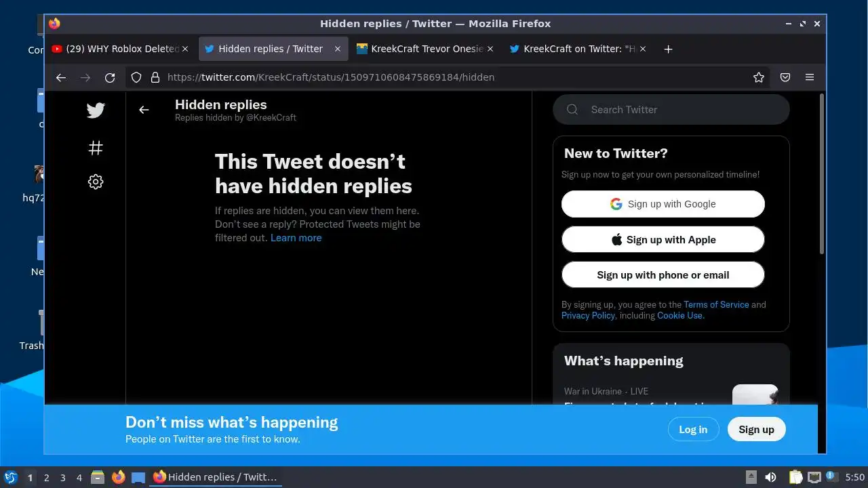Click the eject media tray icon
Viewport: 868px width, 488px height.
(x=751, y=477)
